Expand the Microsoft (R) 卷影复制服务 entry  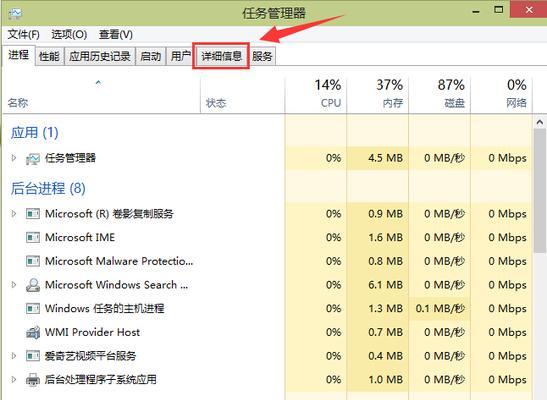point(14,213)
